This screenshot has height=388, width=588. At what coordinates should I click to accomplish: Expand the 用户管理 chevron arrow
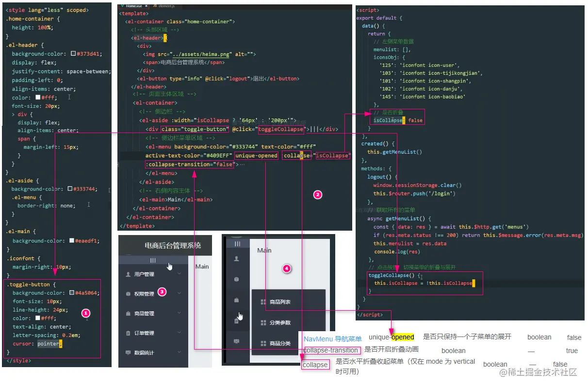pyautogui.click(x=180, y=274)
